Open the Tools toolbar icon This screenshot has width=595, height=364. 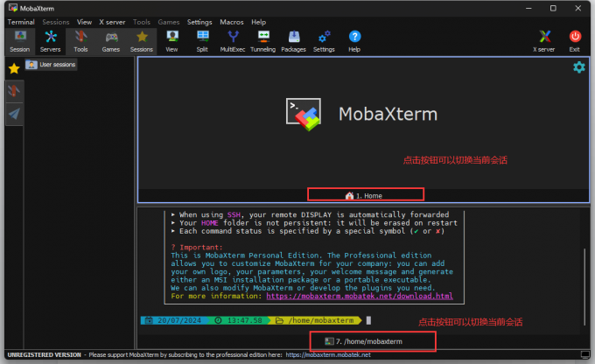80,41
